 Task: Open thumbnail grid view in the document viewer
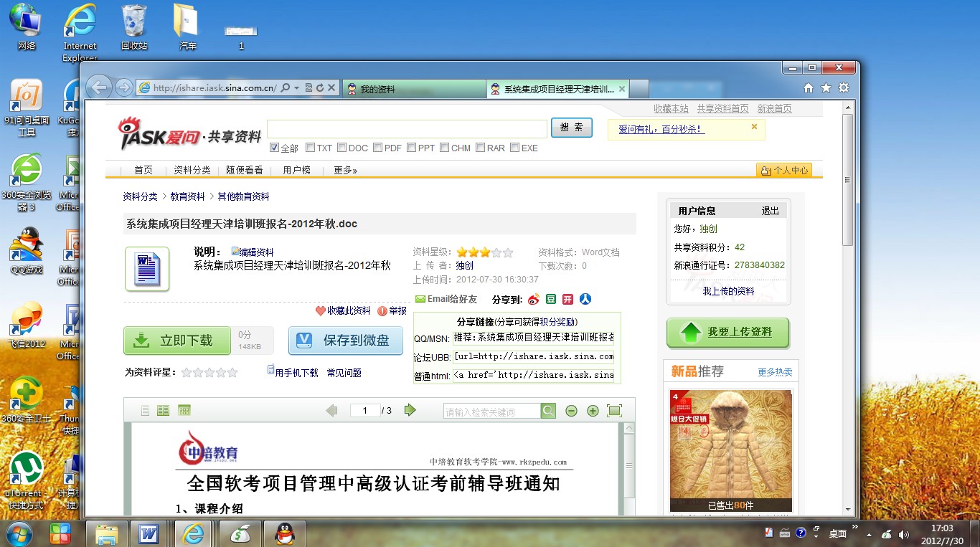[183, 410]
